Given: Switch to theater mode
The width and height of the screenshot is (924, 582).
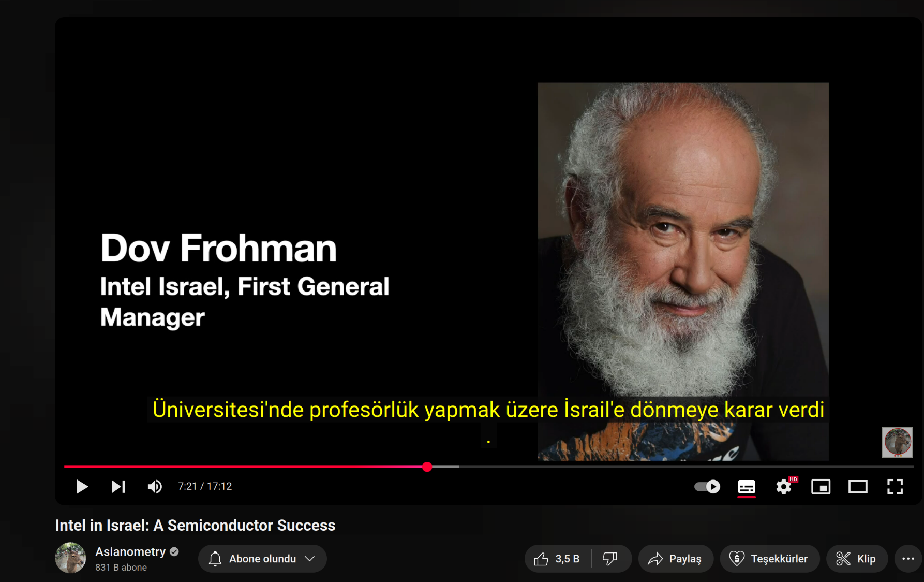Looking at the screenshot, I should tap(858, 487).
